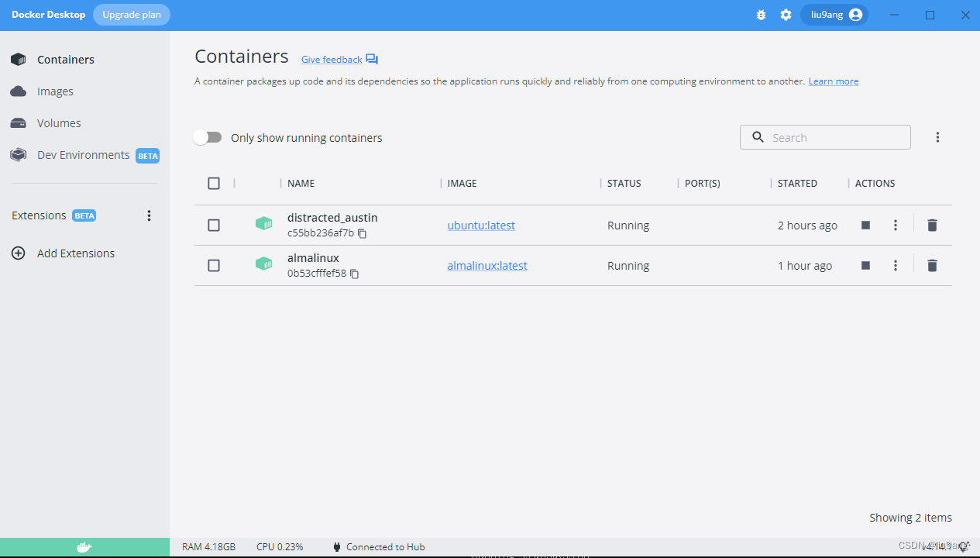Copy container ID 0b53cfffef58
Screen dimensions: 980x558
354,274
